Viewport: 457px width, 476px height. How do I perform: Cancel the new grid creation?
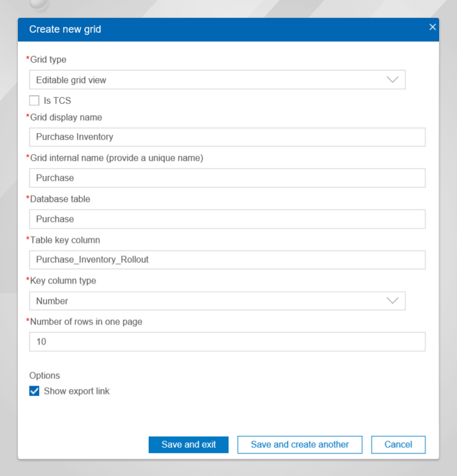(398, 444)
